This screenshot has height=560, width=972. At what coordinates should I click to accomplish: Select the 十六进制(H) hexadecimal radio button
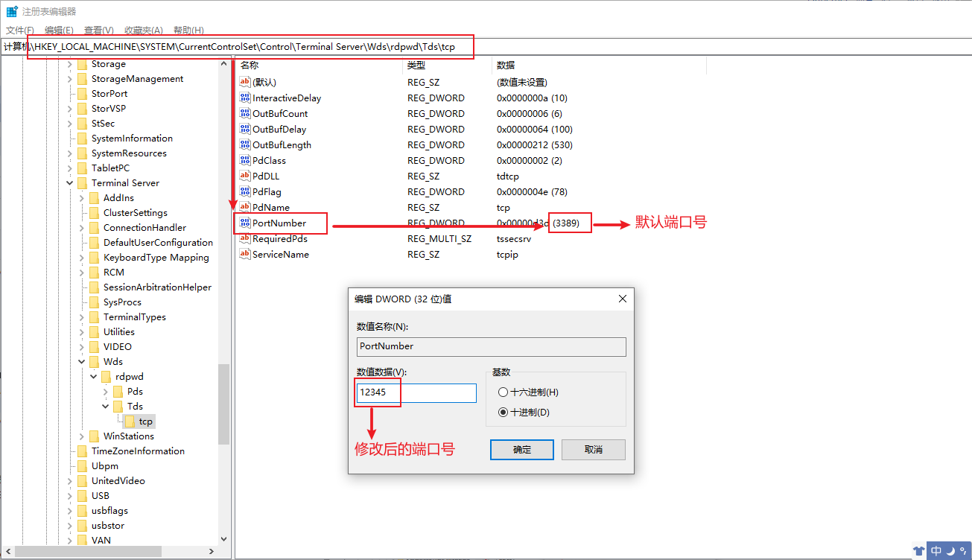(x=504, y=392)
